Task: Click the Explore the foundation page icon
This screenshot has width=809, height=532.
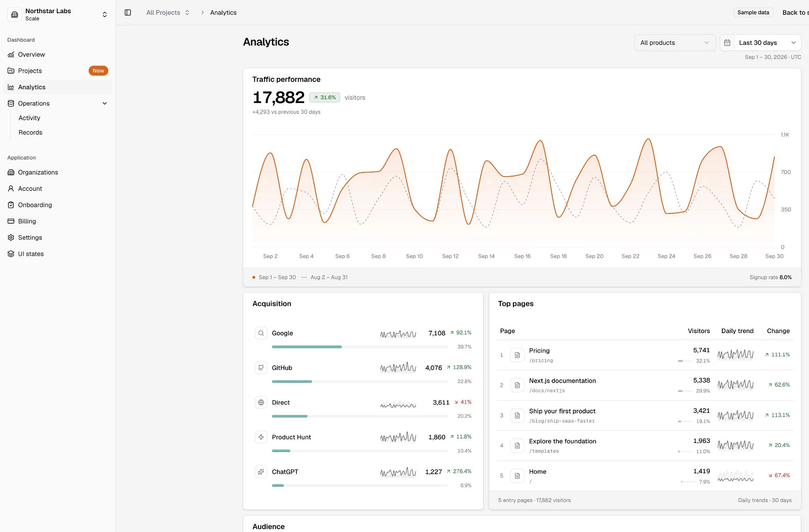Action: click(517, 446)
